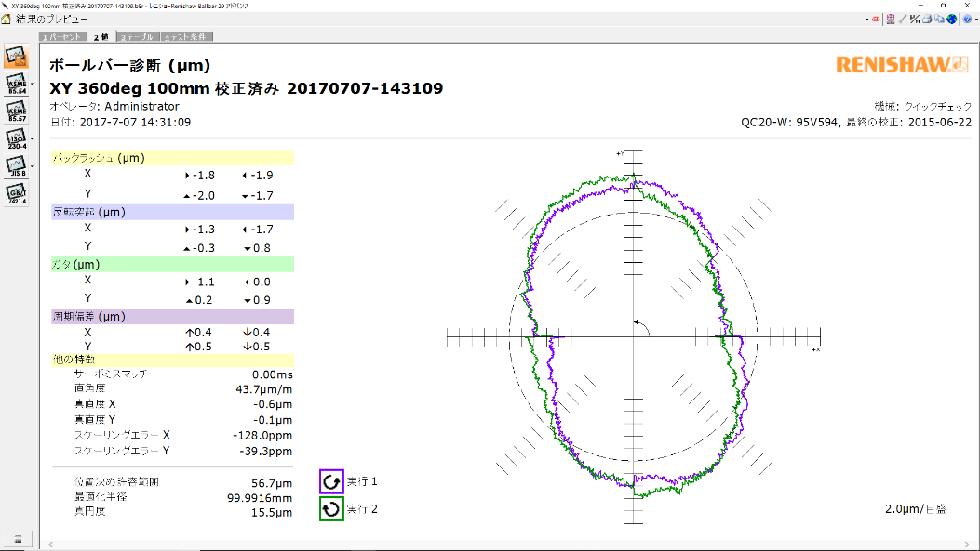Open the ASME B5.54 analysis report
The width and height of the screenshot is (980, 551).
(x=15, y=84)
